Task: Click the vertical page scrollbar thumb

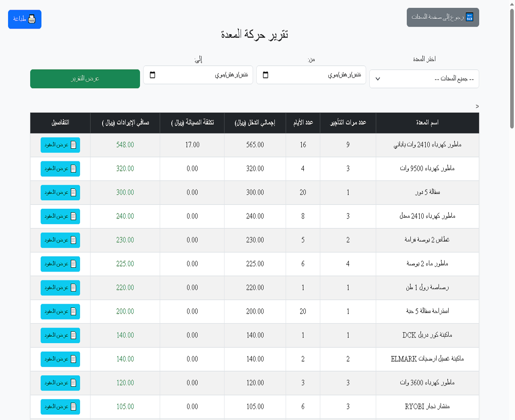Action: point(512,68)
